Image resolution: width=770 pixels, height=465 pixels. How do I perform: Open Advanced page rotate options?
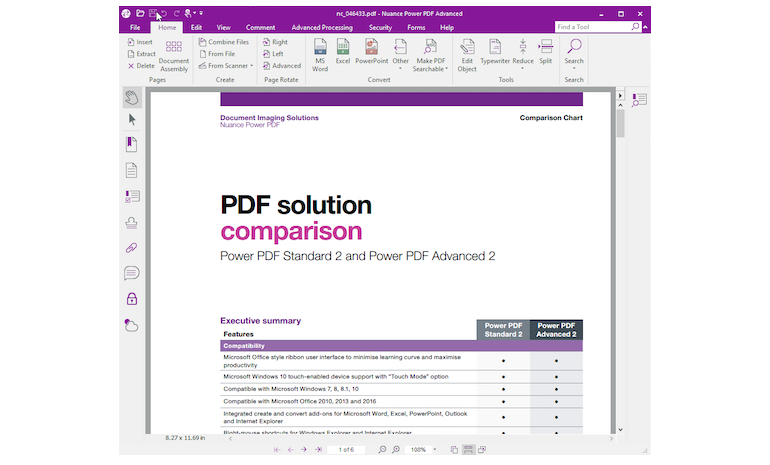click(x=282, y=66)
